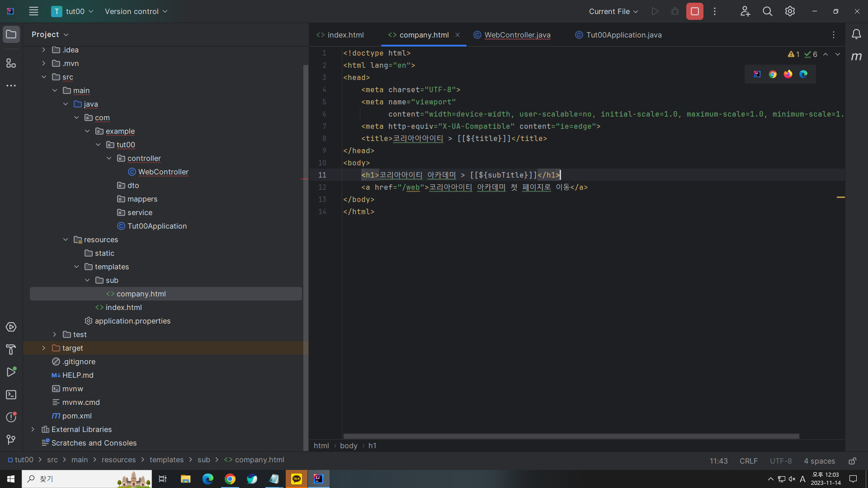Viewport: 868px width, 488px height.
Task: Click the CRLF line separator indicator
Action: click(748, 461)
